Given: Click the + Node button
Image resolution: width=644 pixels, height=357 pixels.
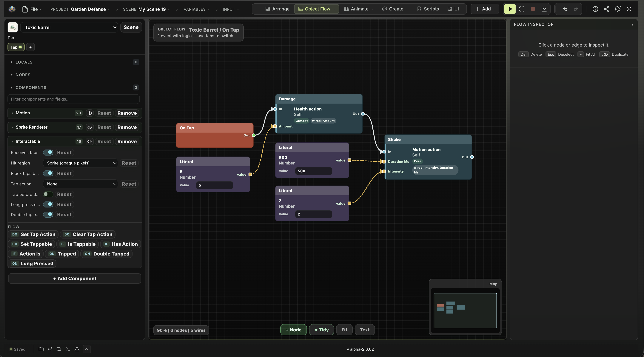Looking at the screenshot, I should [x=293, y=330].
